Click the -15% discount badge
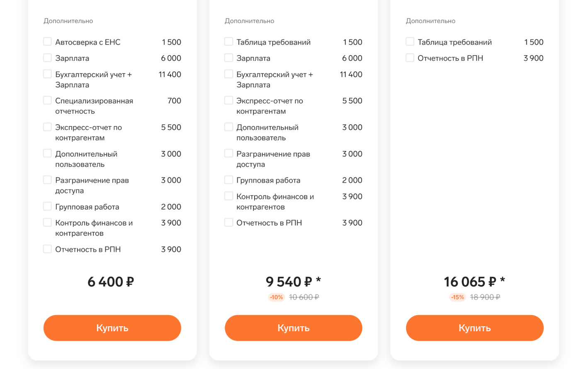This screenshot has width=588, height=369. 457,297
